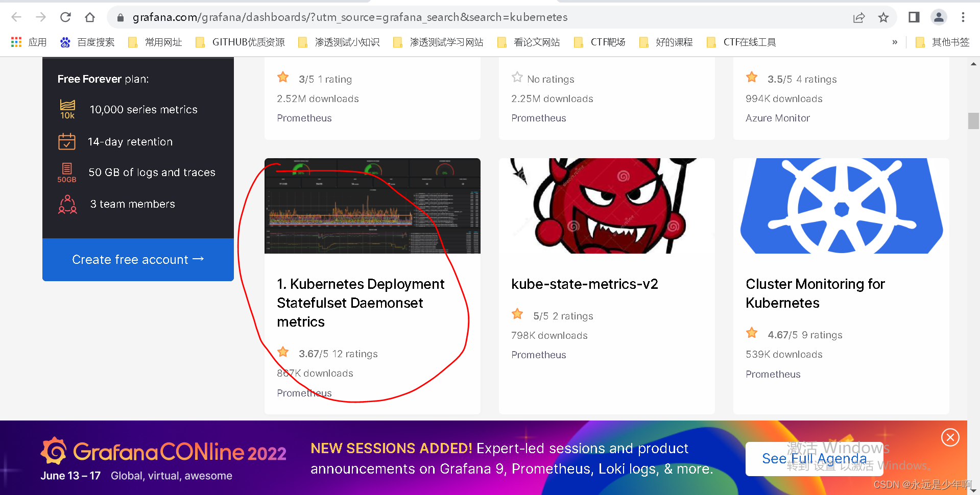
Task: Bookmark this page with the star icon
Action: click(883, 18)
